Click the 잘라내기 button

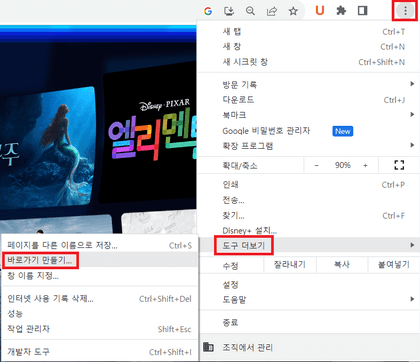290,265
